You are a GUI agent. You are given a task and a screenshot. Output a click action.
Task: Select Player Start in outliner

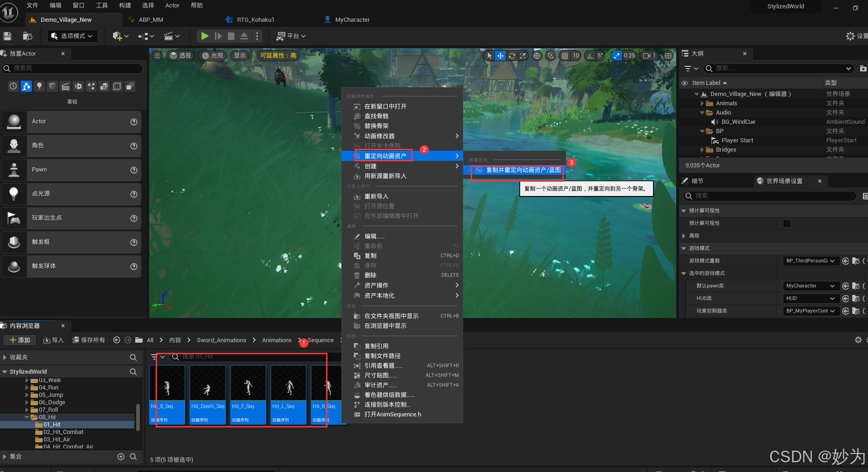[x=737, y=140]
